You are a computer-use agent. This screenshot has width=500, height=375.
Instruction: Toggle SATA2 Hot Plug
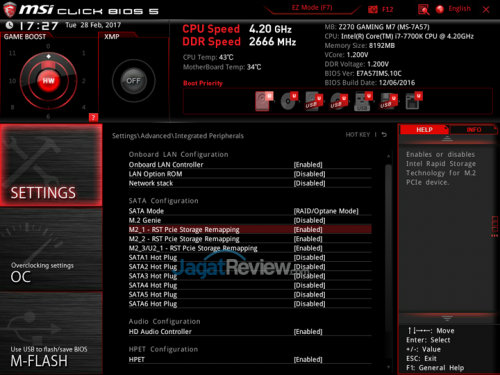pos(250,267)
